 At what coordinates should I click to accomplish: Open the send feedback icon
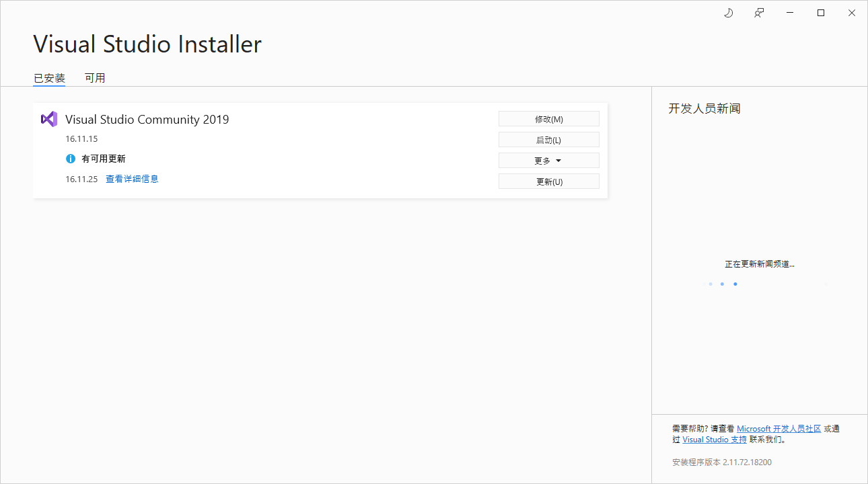click(759, 13)
